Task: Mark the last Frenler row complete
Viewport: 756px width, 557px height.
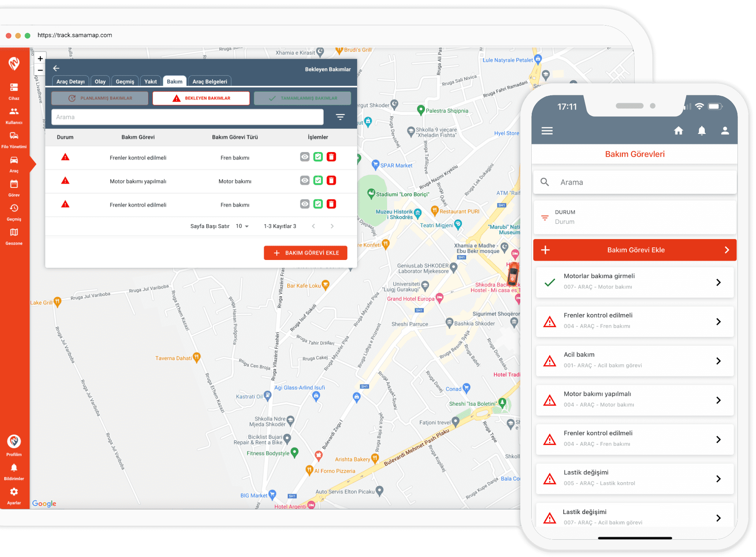Action: (318, 204)
